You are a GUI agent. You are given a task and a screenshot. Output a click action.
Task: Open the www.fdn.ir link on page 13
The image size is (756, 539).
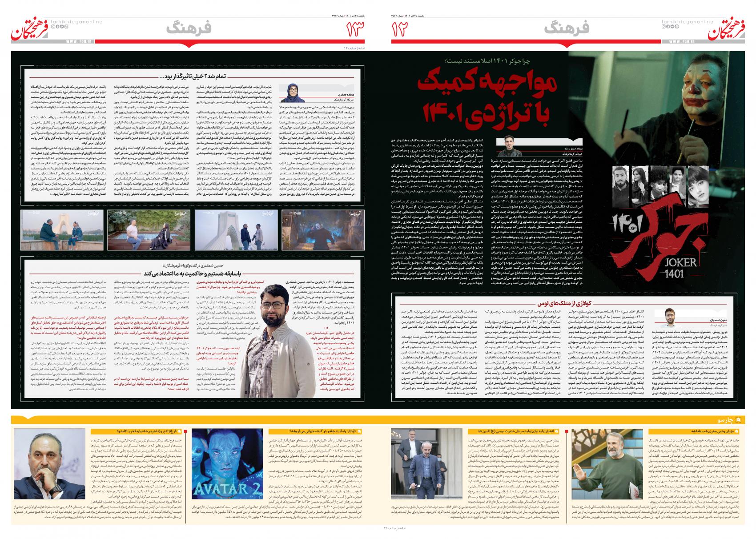point(77,41)
